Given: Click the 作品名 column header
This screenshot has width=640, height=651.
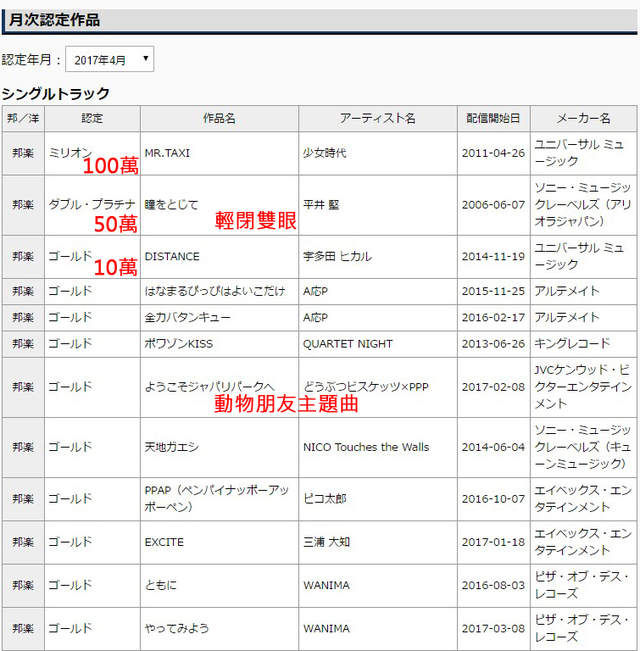Looking at the screenshot, I should (x=219, y=118).
